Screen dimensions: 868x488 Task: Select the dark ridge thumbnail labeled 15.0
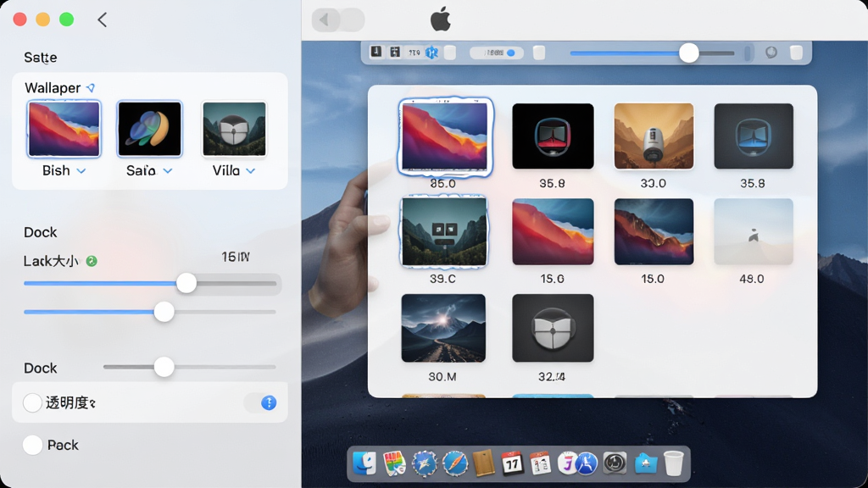[x=654, y=232]
